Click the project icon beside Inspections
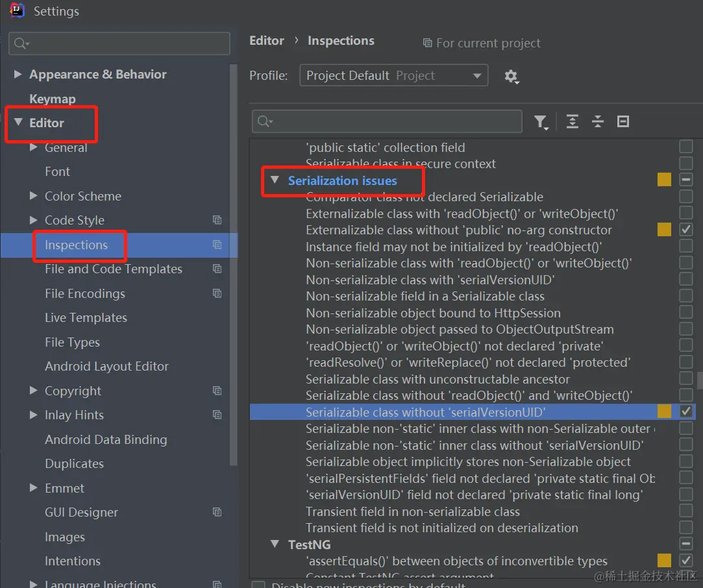 (217, 245)
